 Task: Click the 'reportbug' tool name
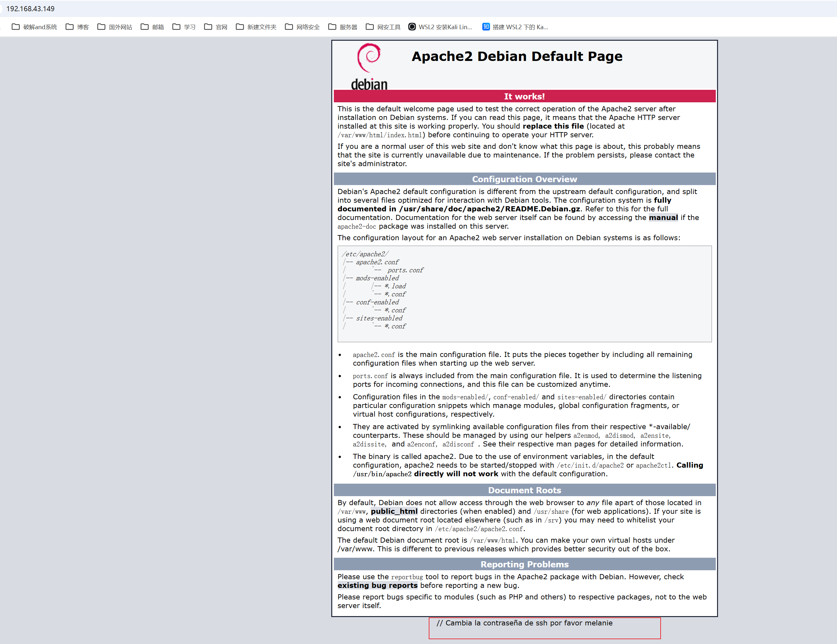coord(407,577)
